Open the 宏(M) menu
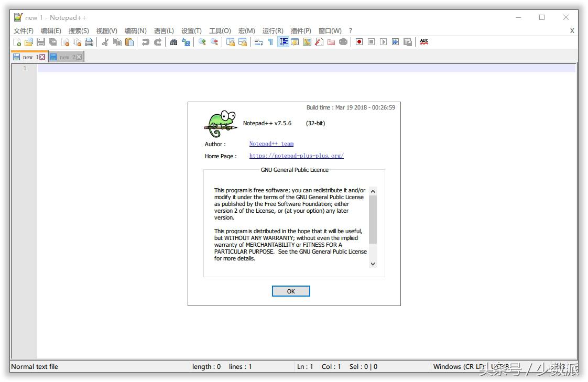The height and width of the screenshot is (382, 588). click(246, 30)
